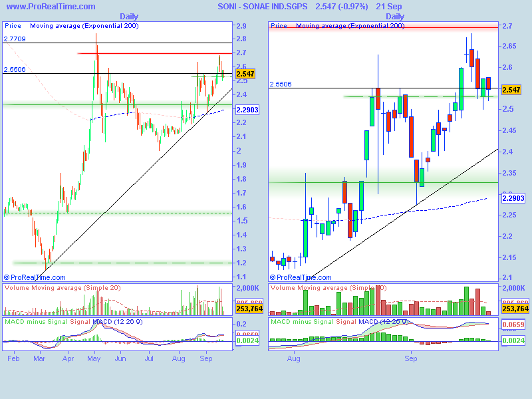Click Volume Moving average (Simple 20) in Feb–Sep panel
Screen dimensions: 532x399
63,288
